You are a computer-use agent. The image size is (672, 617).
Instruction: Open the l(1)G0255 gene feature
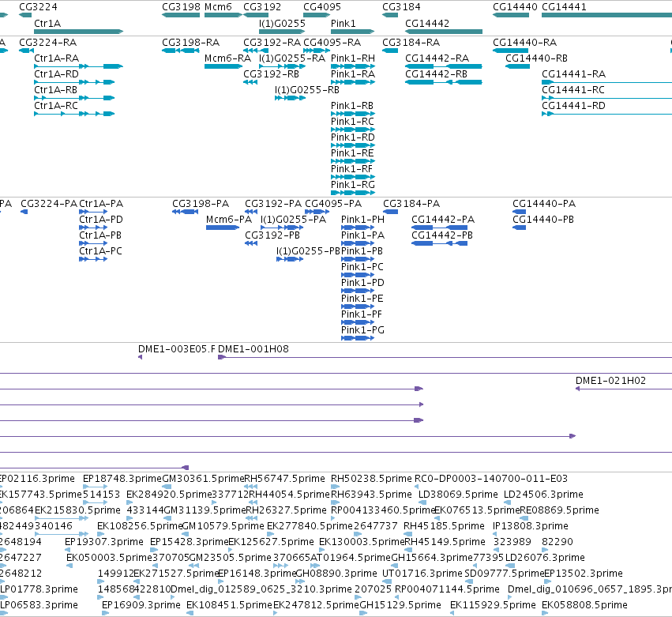tap(282, 32)
